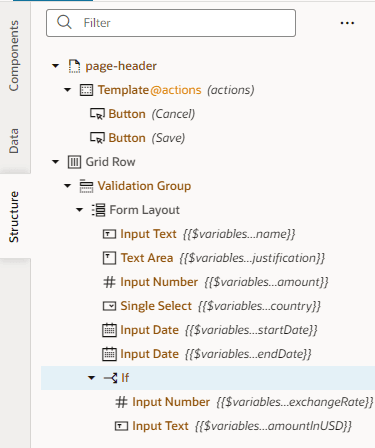
Task: Click the Template @actions slot icon
Action: pyautogui.click(x=86, y=90)
